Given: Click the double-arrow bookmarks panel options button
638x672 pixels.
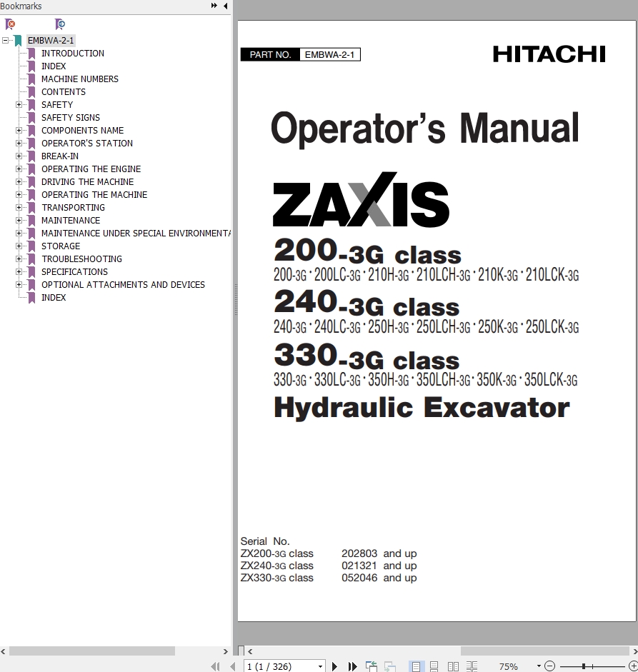Looking at the screenshot, I should pyautogui.click(x=214, y=6).
